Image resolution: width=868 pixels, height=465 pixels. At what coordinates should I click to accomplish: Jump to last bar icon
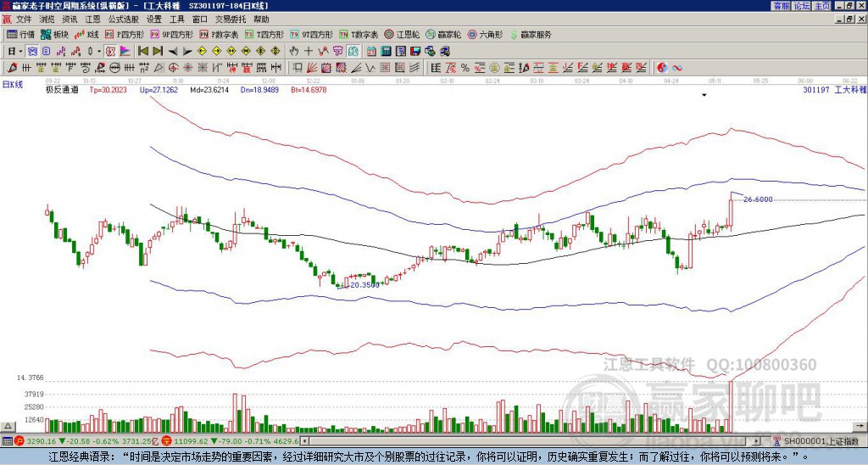click(158, 52)
